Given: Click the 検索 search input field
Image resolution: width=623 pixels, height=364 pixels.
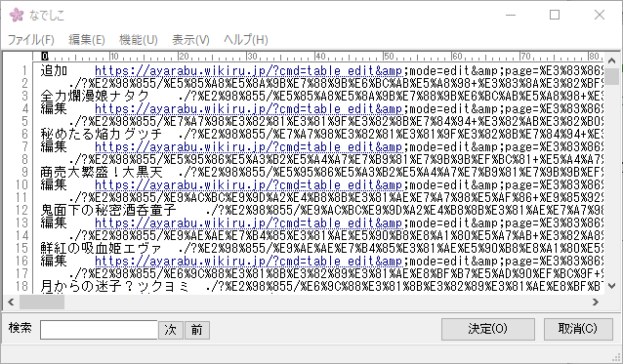Looking at the screenshot, I should coord(99,330).
